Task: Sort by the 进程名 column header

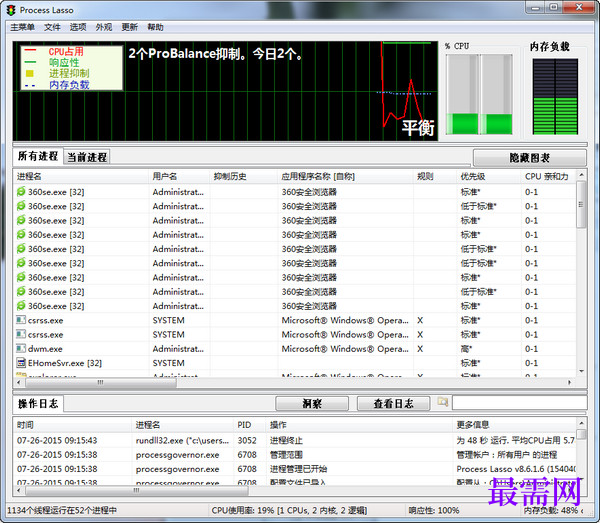Action: click(80, 176)
